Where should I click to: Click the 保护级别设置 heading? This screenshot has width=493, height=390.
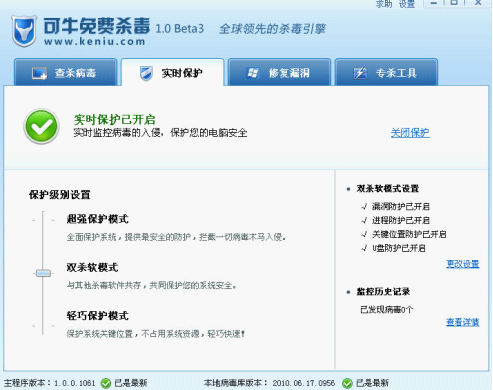pyautogui.click(x=60, y=195)
